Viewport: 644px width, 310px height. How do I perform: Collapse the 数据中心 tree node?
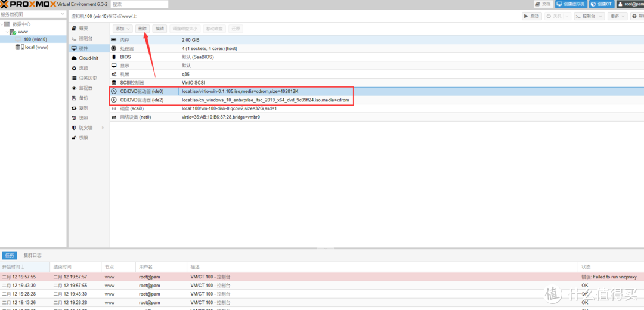click(3, 24)
